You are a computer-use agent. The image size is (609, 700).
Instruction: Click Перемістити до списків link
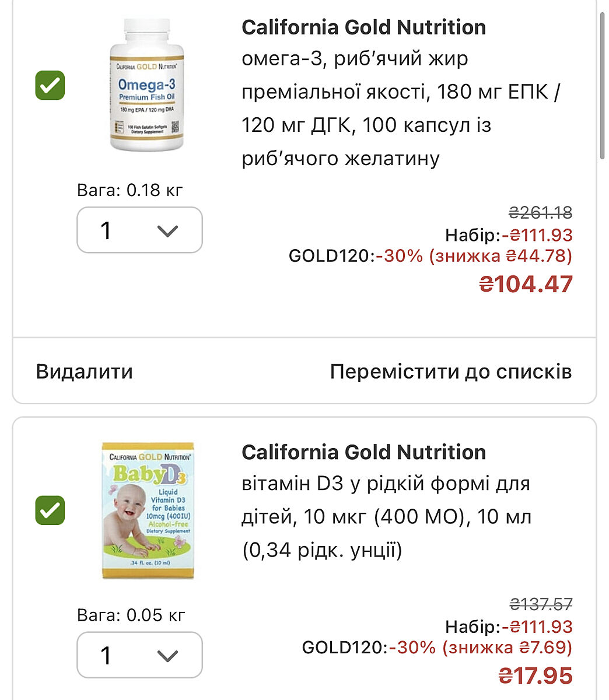click(x=450, y=372)
